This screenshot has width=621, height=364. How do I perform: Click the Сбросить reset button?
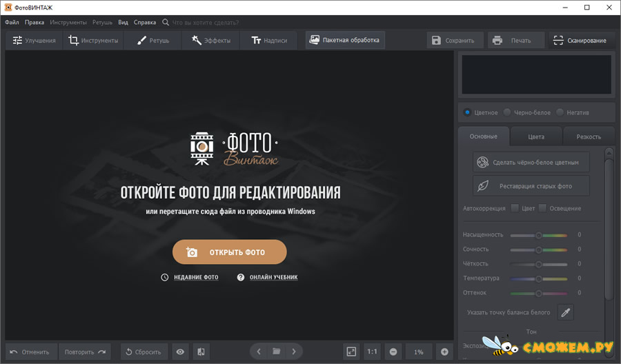pyautogui.click(x=144, y=352)
